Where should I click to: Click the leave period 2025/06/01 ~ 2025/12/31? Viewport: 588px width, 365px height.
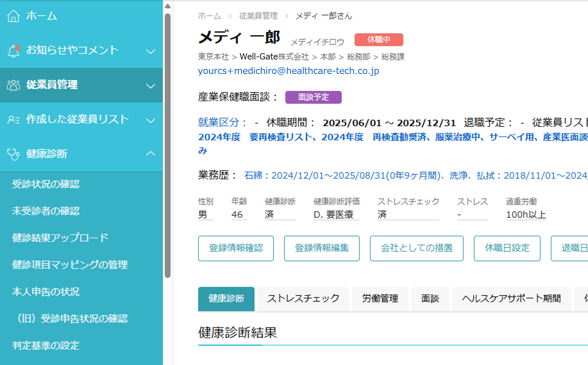pos(389,123)
